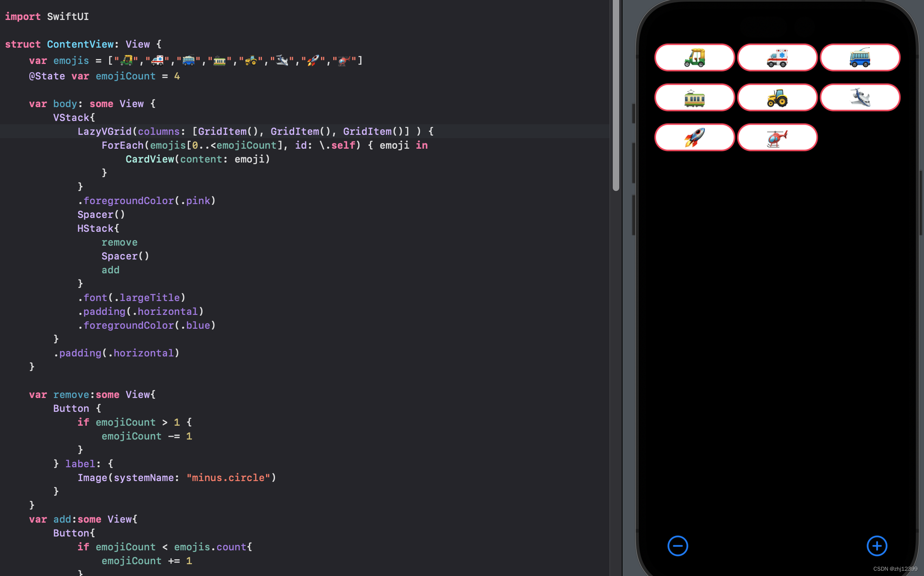Select the rocket emoji card
Screen dimensions: 924x576
[x=695, y=137]
